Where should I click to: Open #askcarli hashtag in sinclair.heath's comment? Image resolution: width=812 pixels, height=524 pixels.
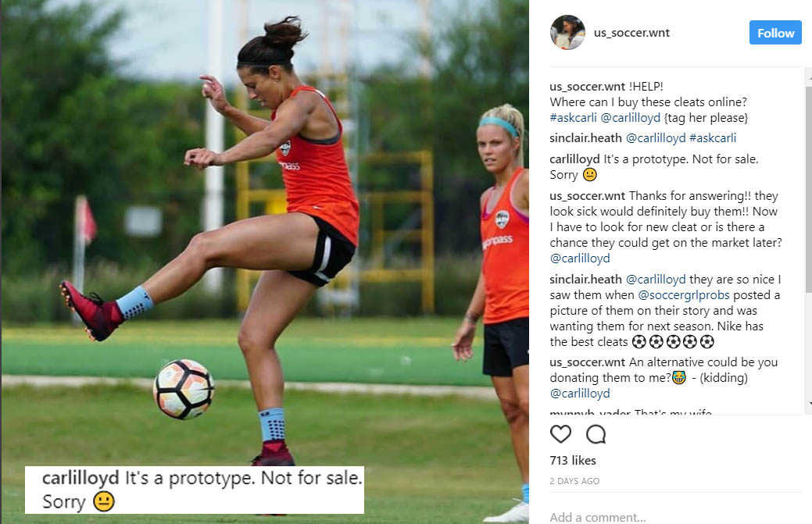(713, 138)
